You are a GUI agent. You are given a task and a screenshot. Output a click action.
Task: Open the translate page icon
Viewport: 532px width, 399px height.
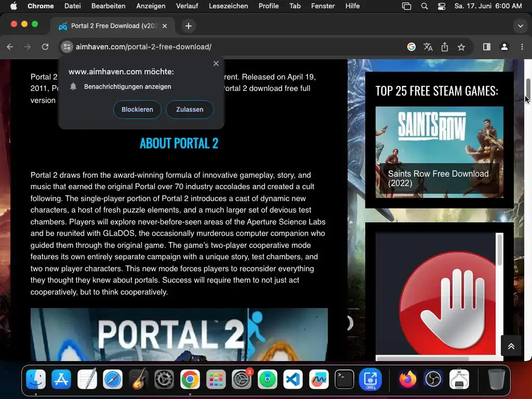[x=428, y=47]
